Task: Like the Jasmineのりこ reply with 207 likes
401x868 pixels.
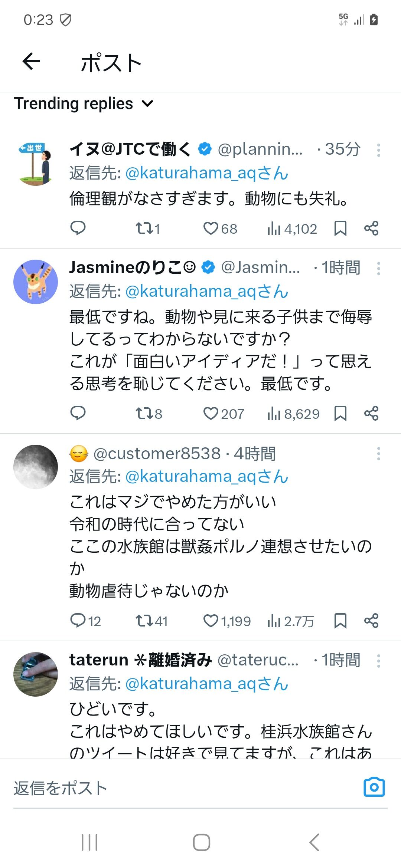Action: (x=224, y=414)
